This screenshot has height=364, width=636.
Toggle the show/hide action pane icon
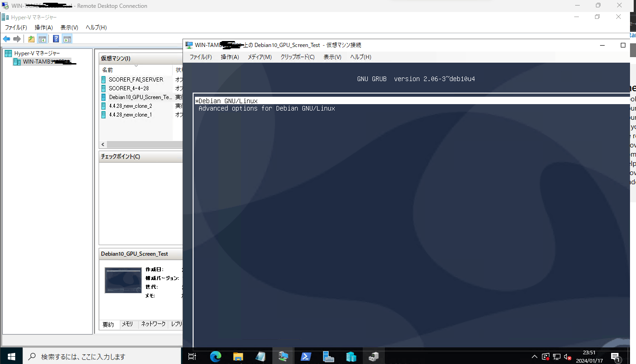point(67,39)
